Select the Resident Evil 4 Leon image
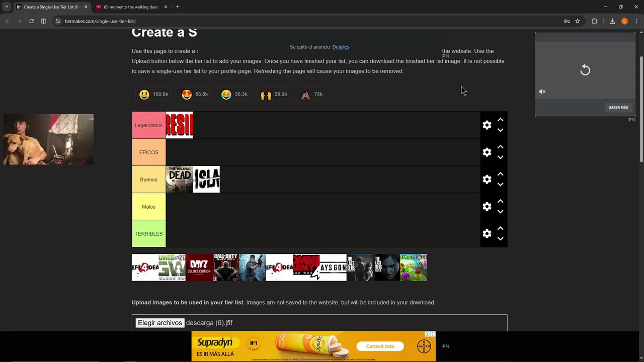The image size is (644, 362). (x=252, y=267)
